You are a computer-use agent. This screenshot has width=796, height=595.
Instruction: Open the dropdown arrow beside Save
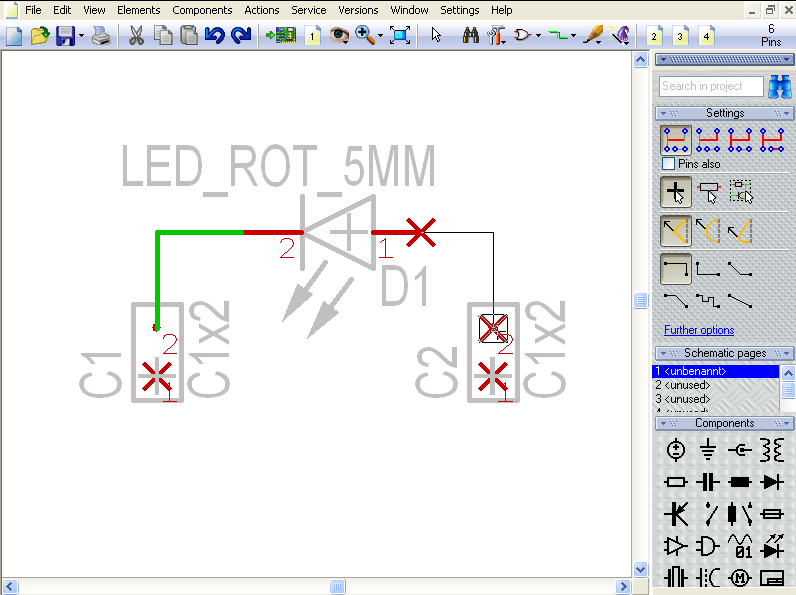tap(82, 36)
